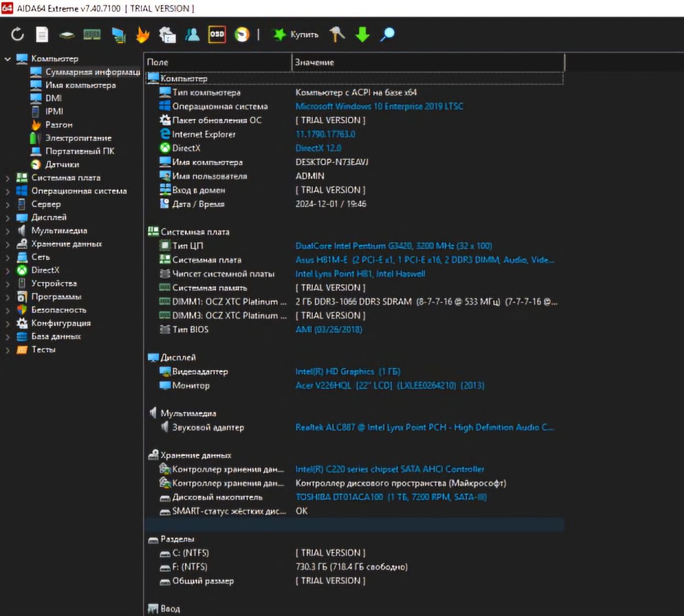Viewport: 684px width, 616px height.
Task: Click the Realtek ALC887 audio link
Action: pos(425,428)
